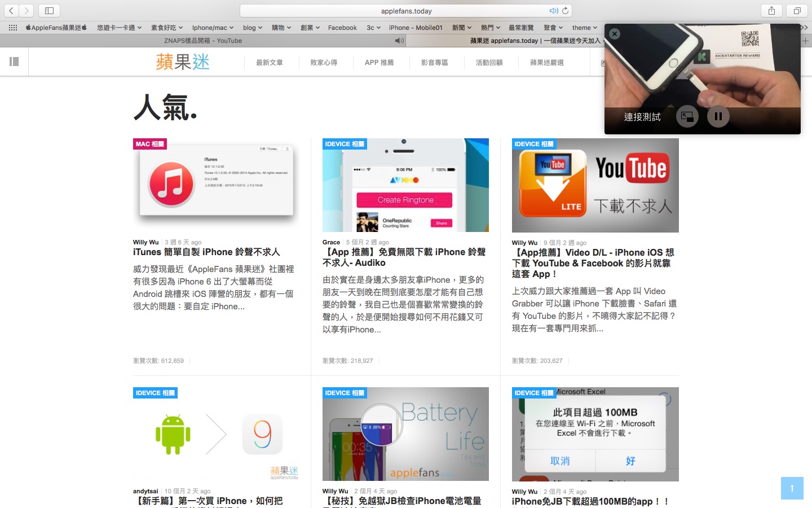Expand the 素食好吃 bookmark folder
812x508 pixels.
click(167, 28)
